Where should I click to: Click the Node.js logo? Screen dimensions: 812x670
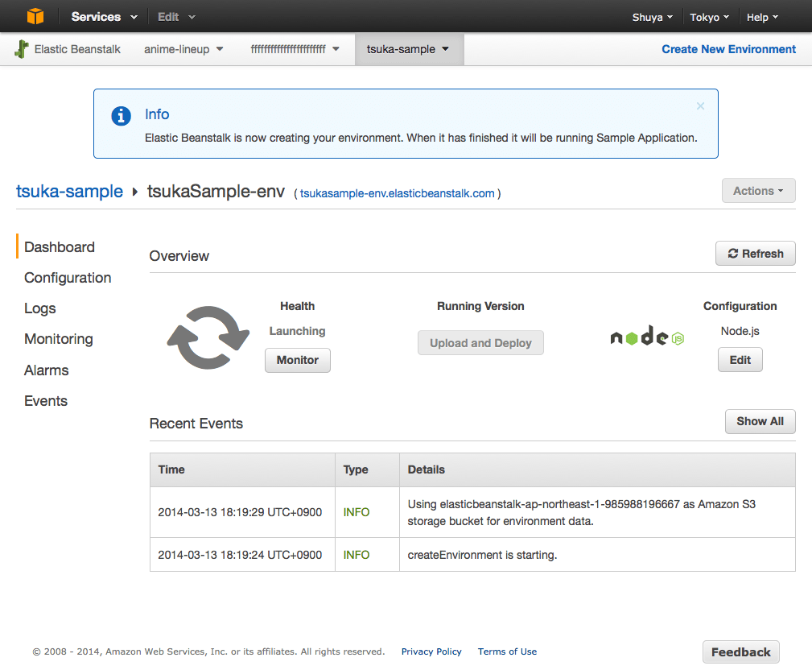(647, 338)
